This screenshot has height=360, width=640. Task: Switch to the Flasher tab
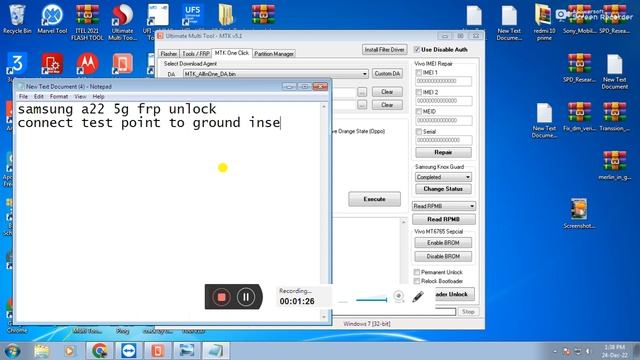(x=169, y=54)
